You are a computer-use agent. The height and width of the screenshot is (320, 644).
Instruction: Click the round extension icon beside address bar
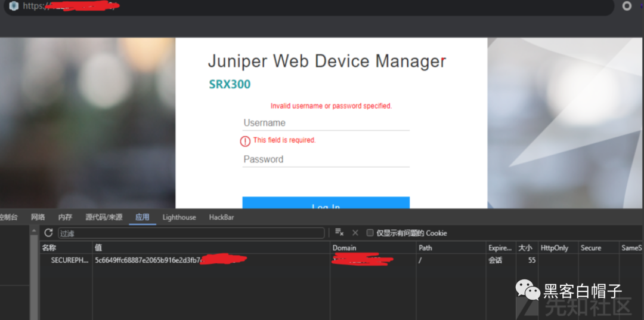(x=627, y=6)
